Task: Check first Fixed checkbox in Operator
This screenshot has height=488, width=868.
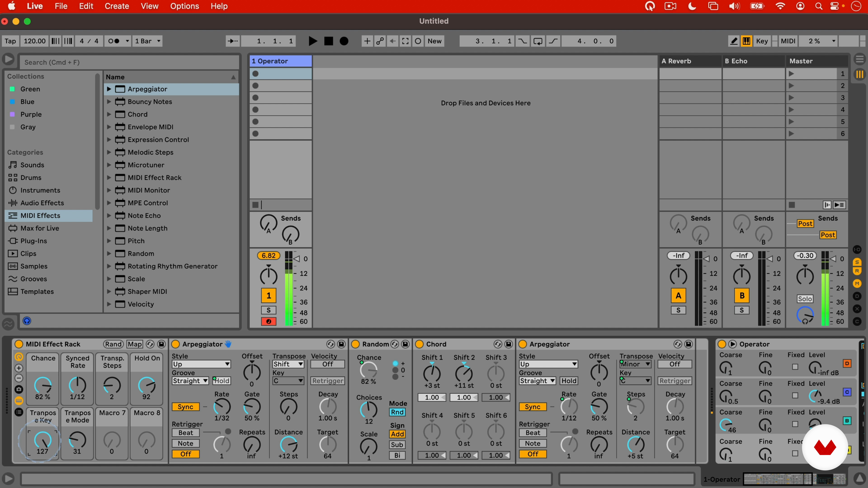Action: tap(795, 367)
